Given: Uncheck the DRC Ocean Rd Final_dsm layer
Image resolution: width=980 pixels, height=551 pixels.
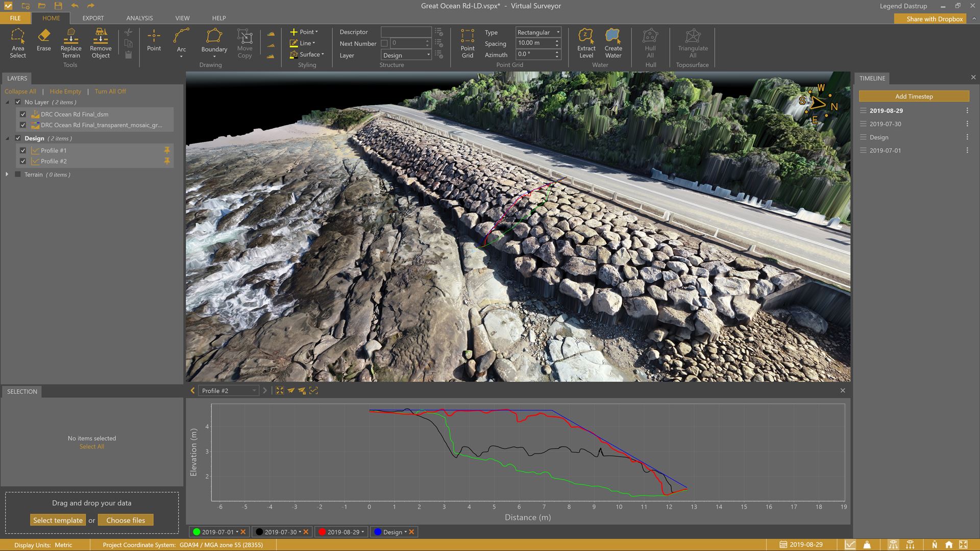Looking at the screenshot, I should 23,114.
